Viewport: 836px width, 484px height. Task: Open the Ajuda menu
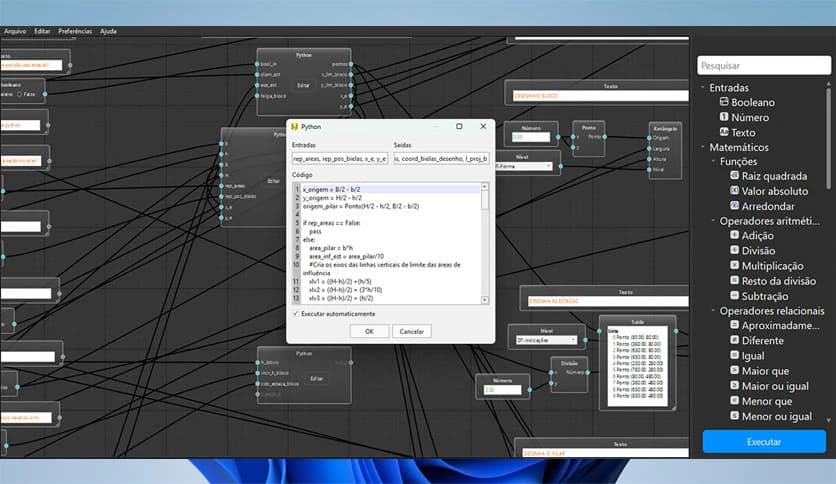108,31
